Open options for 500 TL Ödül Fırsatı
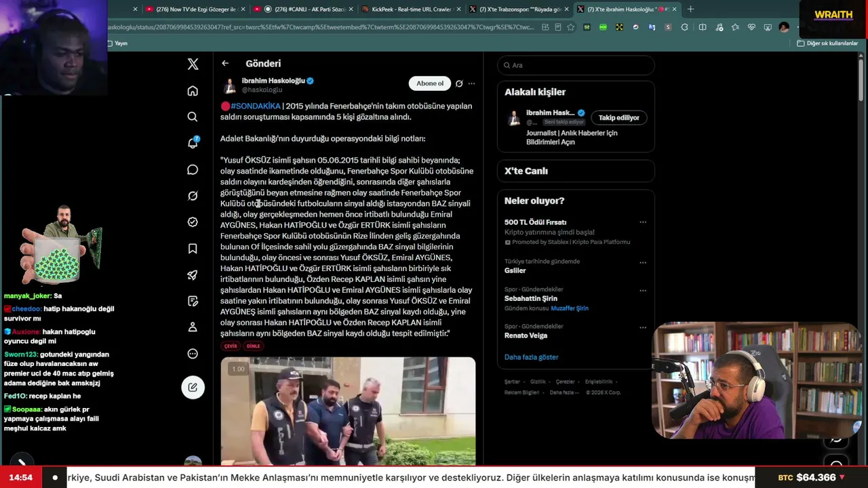This screenshot has height=488, width=868. point(643,222)
